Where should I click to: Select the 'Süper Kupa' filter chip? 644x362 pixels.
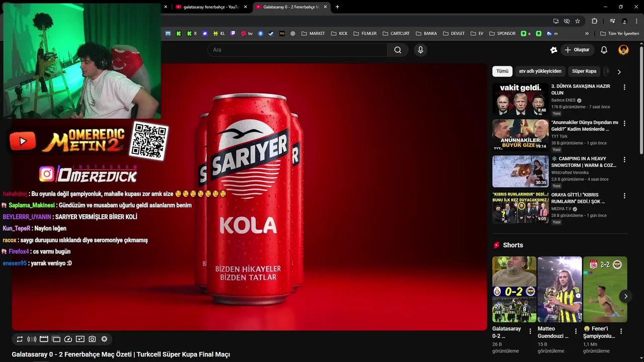(x=584, y=71)
